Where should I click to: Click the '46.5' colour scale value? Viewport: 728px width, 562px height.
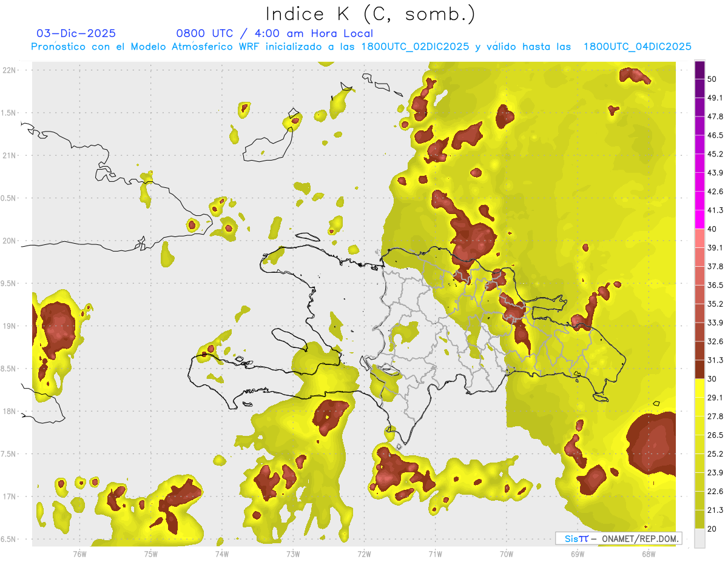coord(715,135)
